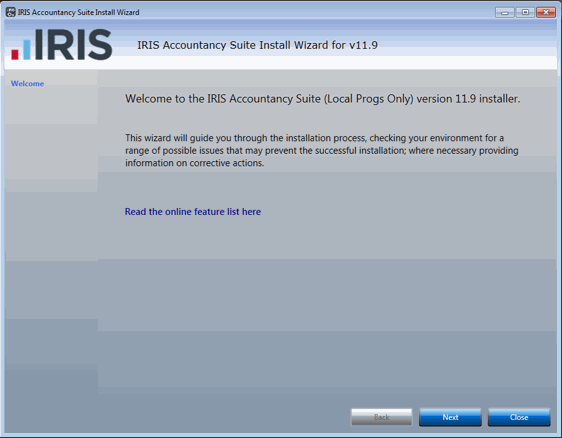Screen dimensions: 562x438
Task: Close the window using the red X
Action: 546,12
